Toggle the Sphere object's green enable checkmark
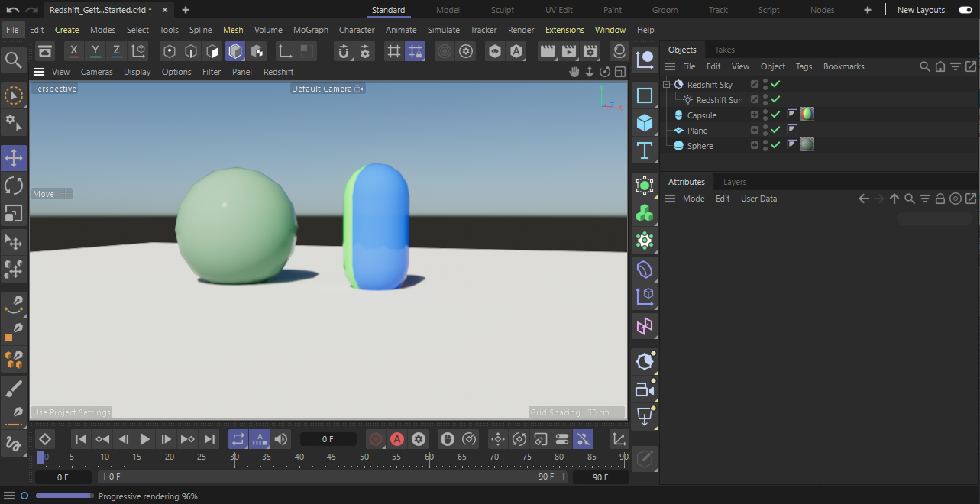 [775, 145]
